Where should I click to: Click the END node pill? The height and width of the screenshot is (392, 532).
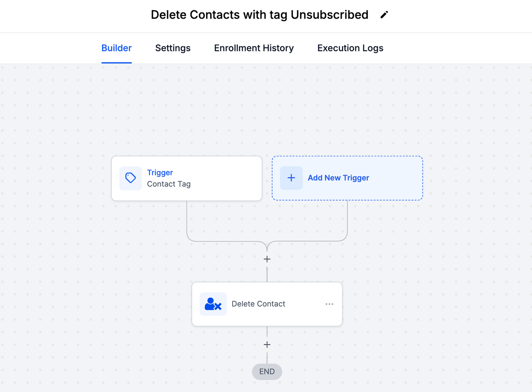pos(267,372)
